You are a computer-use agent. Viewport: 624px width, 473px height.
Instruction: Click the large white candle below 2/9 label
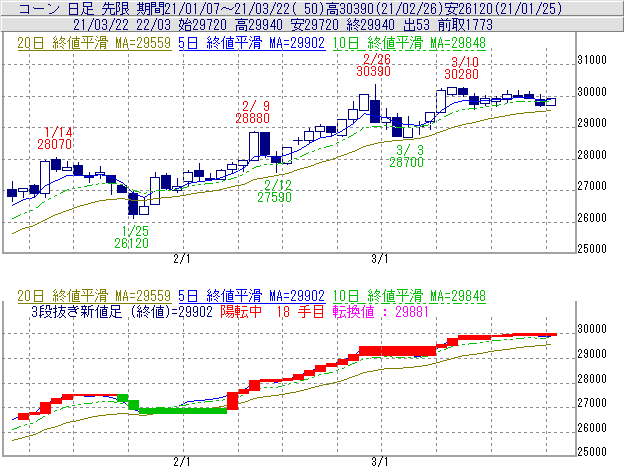(254, 146)
